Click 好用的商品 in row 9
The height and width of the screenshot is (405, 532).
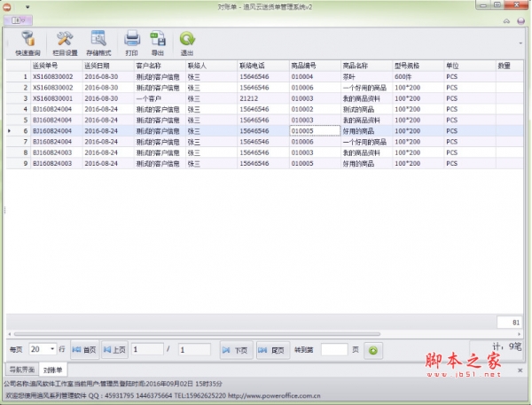pos(366,163)
